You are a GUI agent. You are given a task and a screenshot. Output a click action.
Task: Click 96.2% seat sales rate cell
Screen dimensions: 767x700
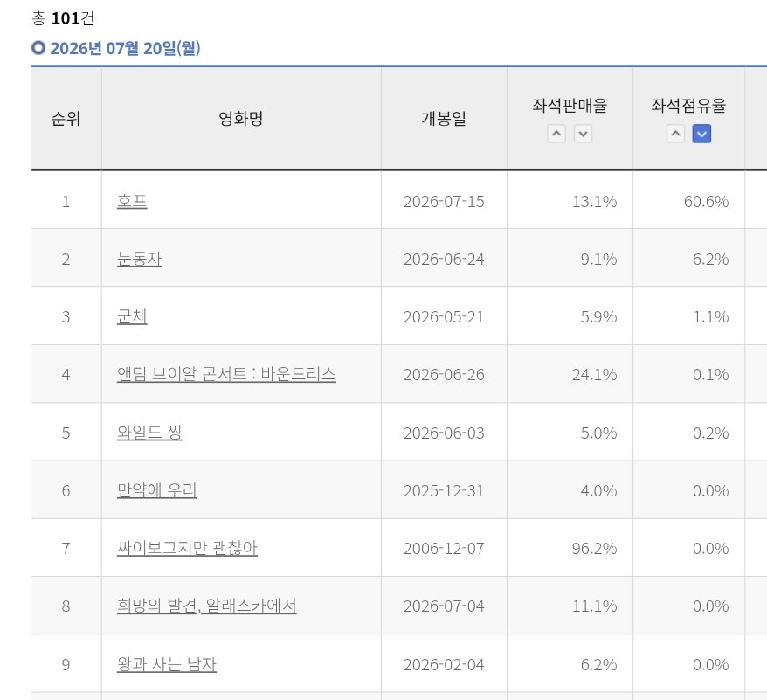click(x=570, y=548)
